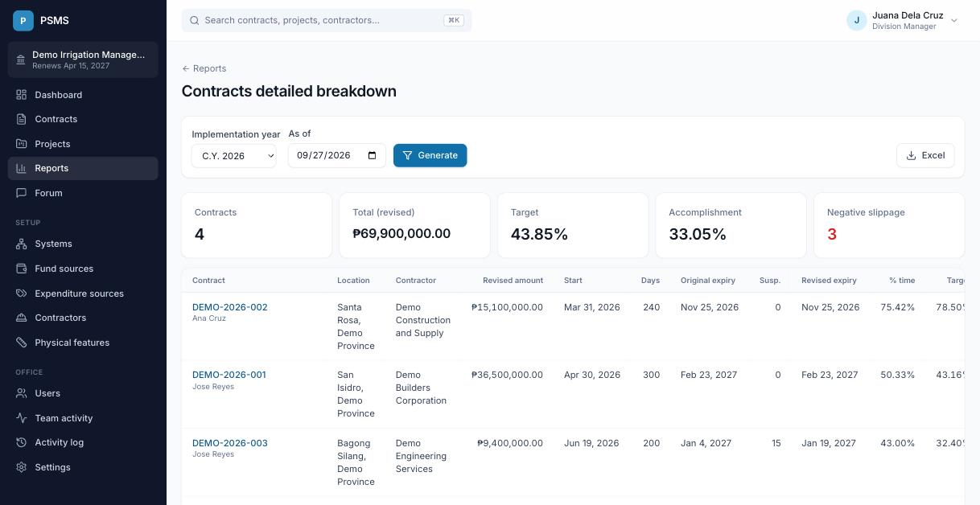Screen dimensions: 980x505
Task: Click the Systems setup icon
Action: coord(22,244)
